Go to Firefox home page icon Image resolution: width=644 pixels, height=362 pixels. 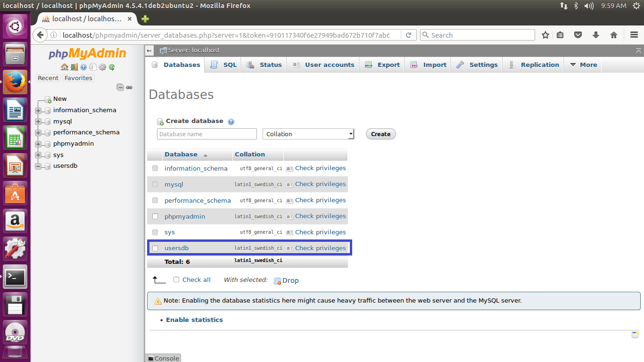click(x=614, y=35)
